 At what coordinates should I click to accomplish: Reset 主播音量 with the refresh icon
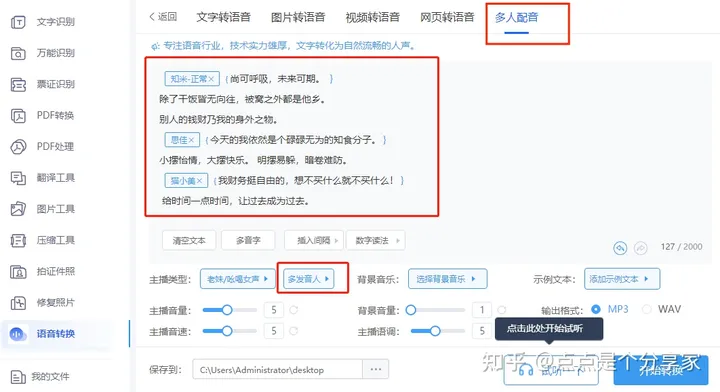tap(294, 310)
